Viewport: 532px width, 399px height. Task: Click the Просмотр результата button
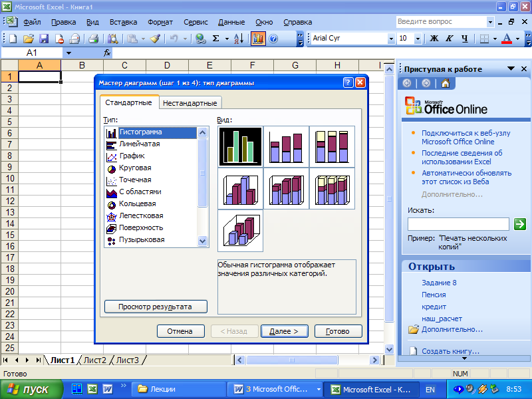point(156,307)
